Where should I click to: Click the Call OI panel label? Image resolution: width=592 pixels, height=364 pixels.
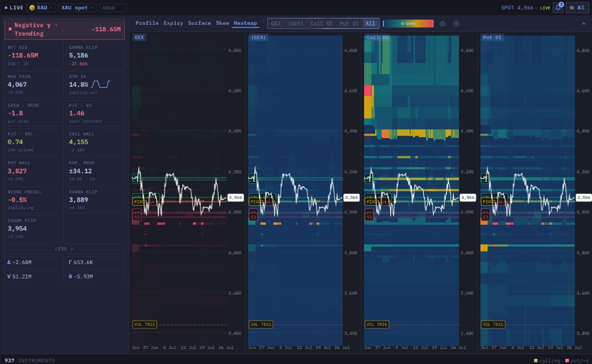[378, 38]
